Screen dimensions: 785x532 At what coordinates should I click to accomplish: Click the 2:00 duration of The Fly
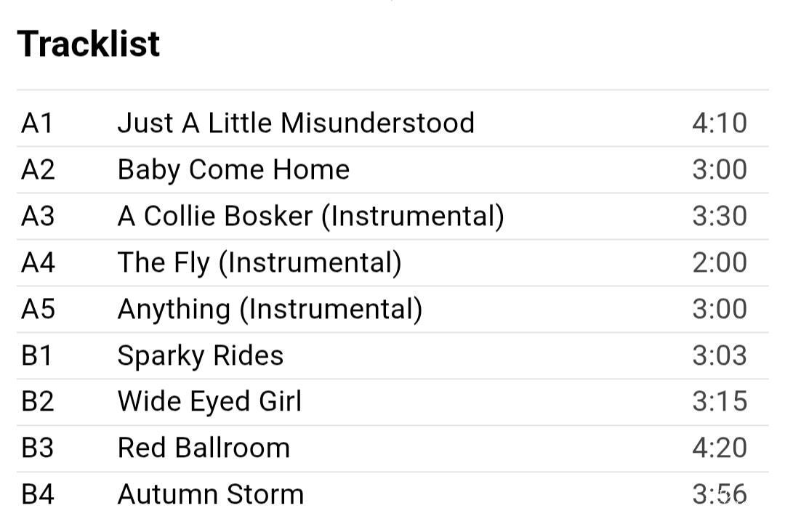point(719,262)
